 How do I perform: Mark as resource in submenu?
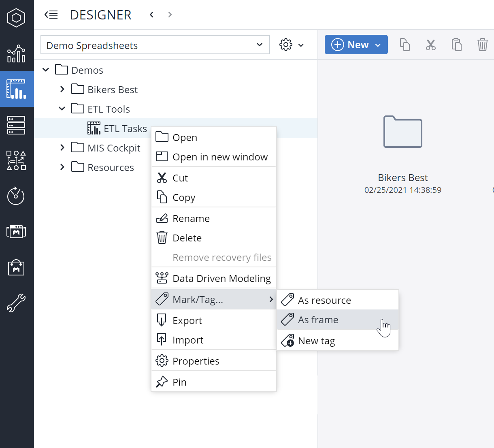click(338, 300)
